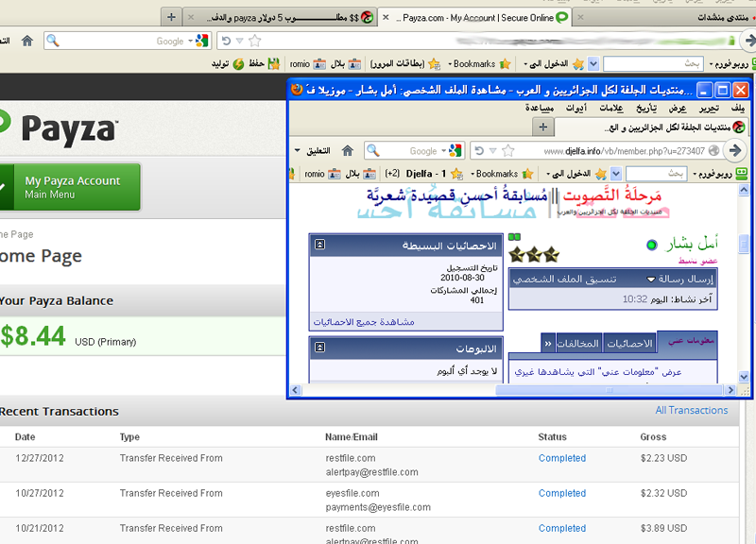Click RoboForm بحث search field in main window
Image resolution: width=756 pixels, height=544 pixels.
click(653, 63)
